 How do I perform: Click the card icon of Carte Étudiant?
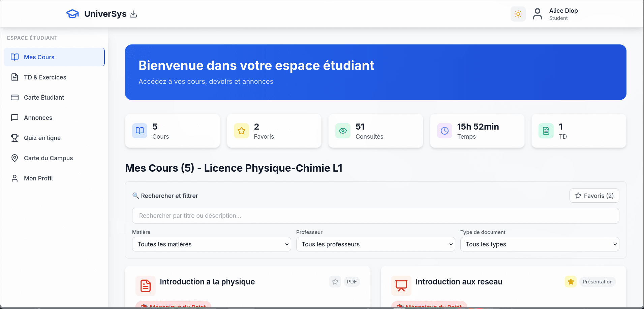15,97
